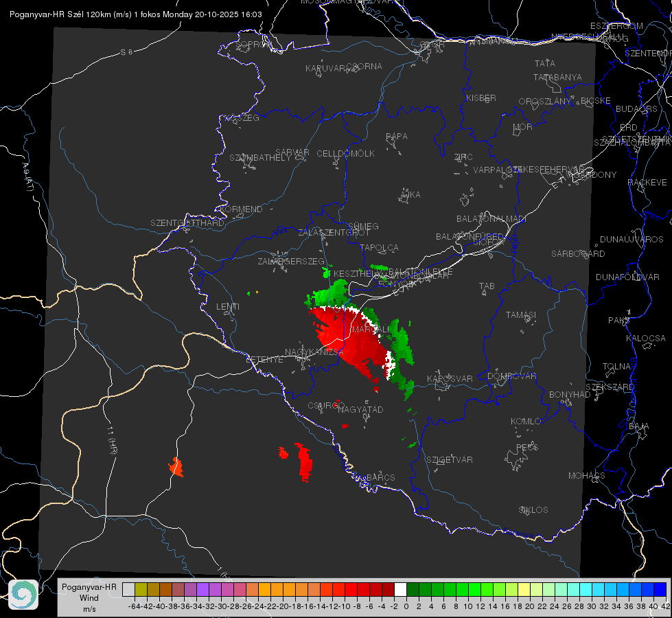Select the OROSZLANY city label
672x618 pixels.
pyautogui.click(x=545, y=102)
